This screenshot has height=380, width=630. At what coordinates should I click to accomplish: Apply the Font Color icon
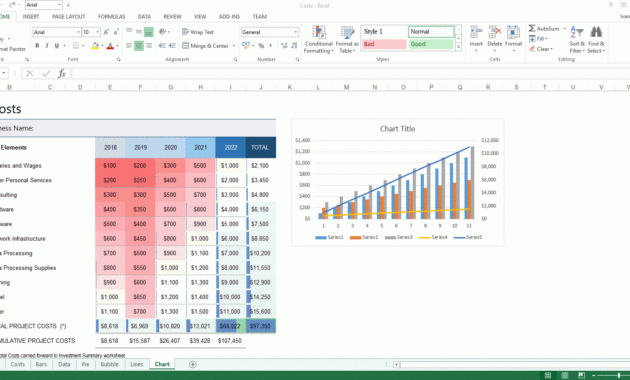click(110, 46)
